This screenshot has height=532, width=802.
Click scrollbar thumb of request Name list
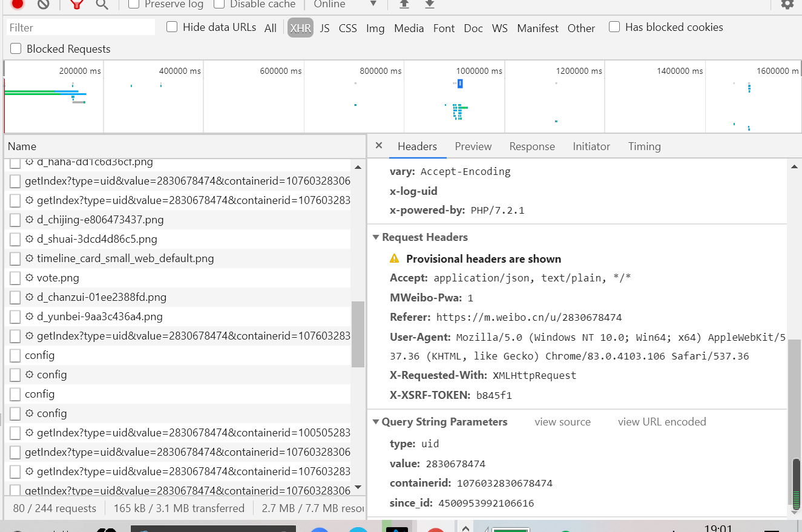[358, 334]
